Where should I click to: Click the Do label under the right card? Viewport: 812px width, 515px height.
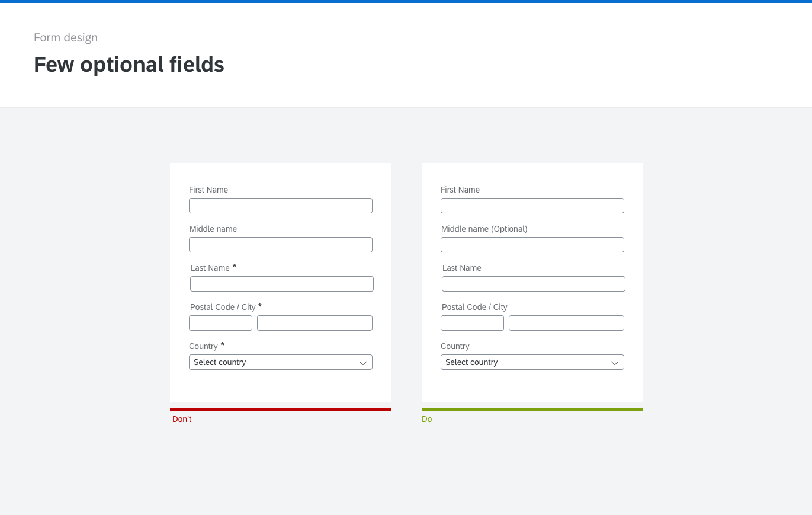pos(426,419)
